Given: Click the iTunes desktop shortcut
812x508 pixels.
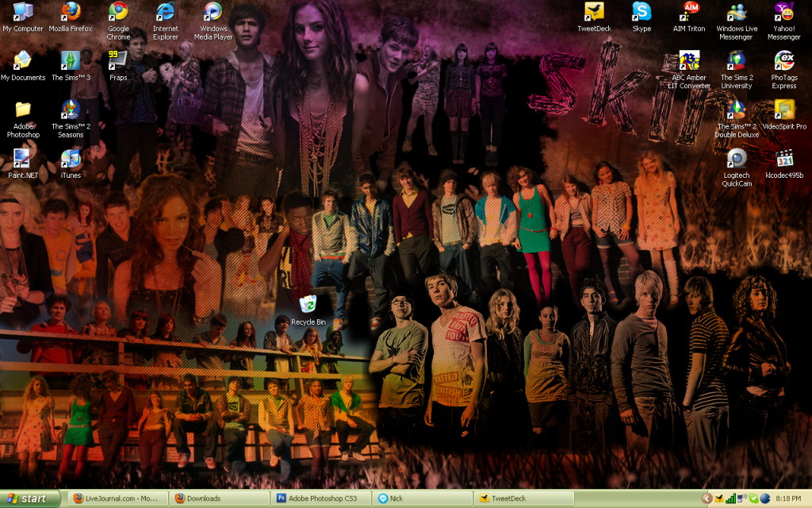Looking at the screenshot, I should (x=71, y=164).
